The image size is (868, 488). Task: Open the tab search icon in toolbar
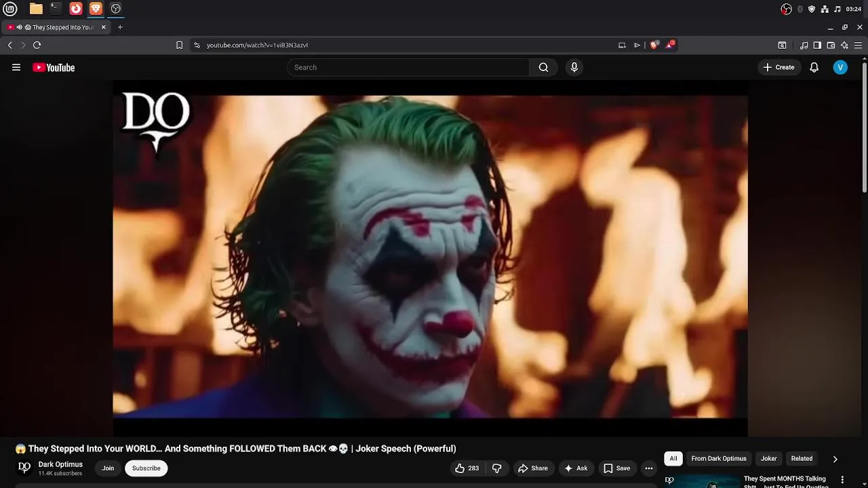point(782,45)
